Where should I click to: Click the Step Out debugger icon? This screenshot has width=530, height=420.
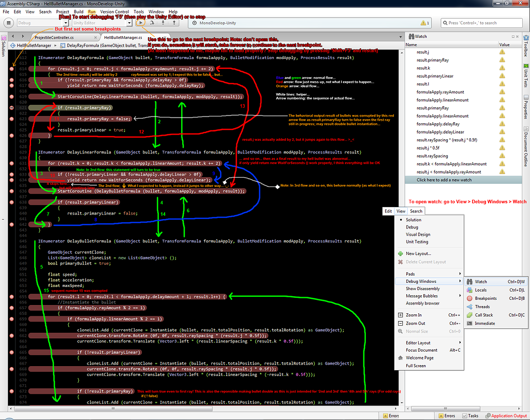(174, 22)
